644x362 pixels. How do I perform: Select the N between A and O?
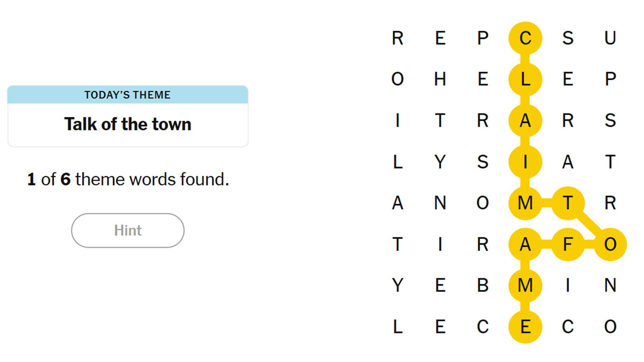[440, 203]
